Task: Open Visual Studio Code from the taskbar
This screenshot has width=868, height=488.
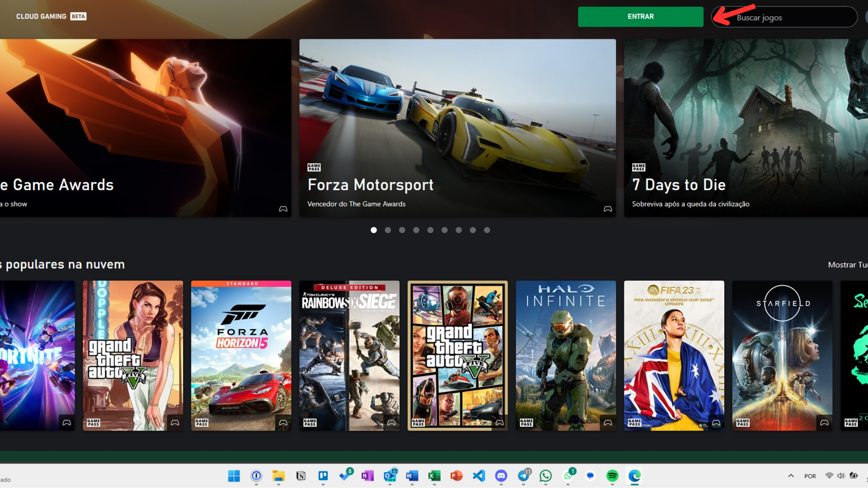Action: pos(478,476)
